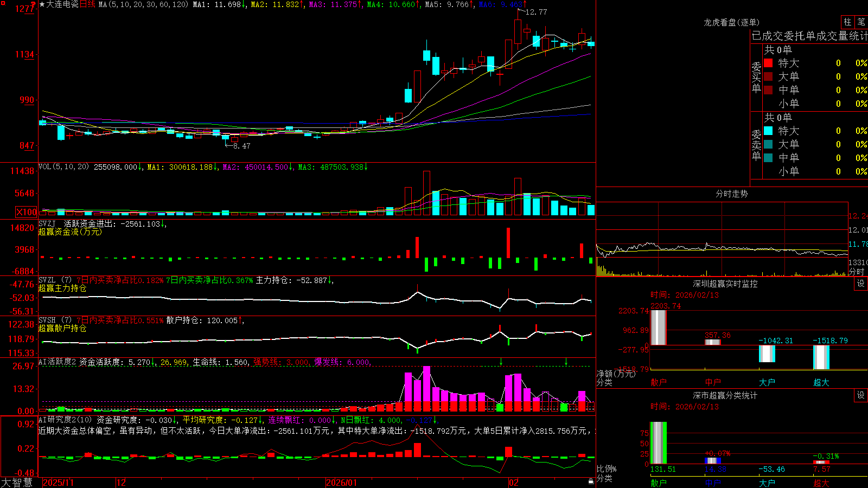
Task: Jump to the 2026/01 timeline marker
Action: [x=342, y=483]
